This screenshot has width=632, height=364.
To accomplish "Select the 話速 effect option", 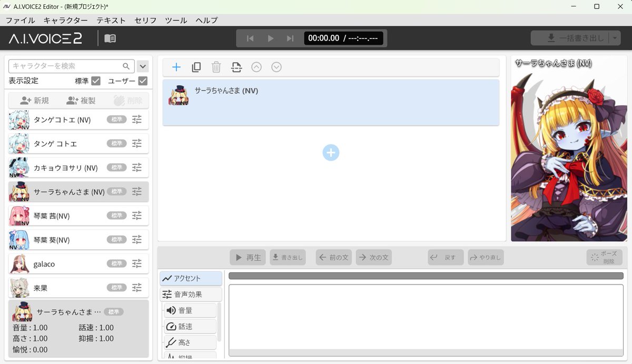I will click(x=190, y=327).
